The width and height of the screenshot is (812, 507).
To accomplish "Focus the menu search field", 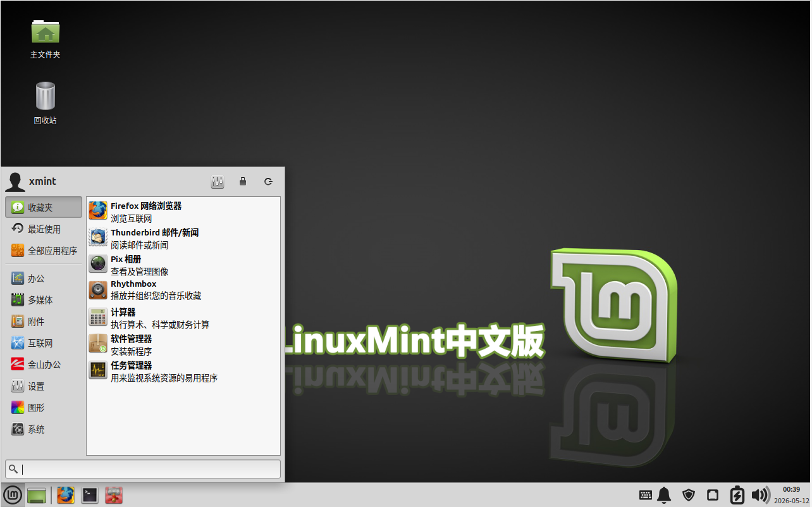I will point(143,469).
